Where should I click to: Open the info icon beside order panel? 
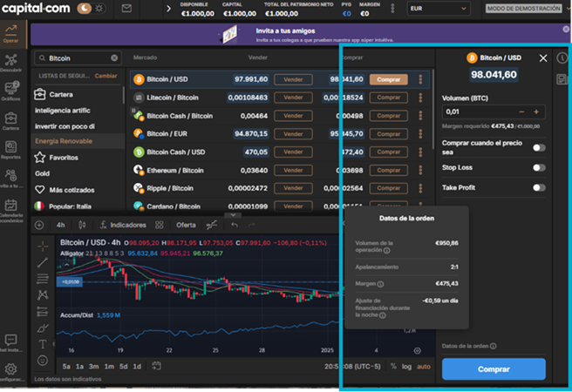562,57
